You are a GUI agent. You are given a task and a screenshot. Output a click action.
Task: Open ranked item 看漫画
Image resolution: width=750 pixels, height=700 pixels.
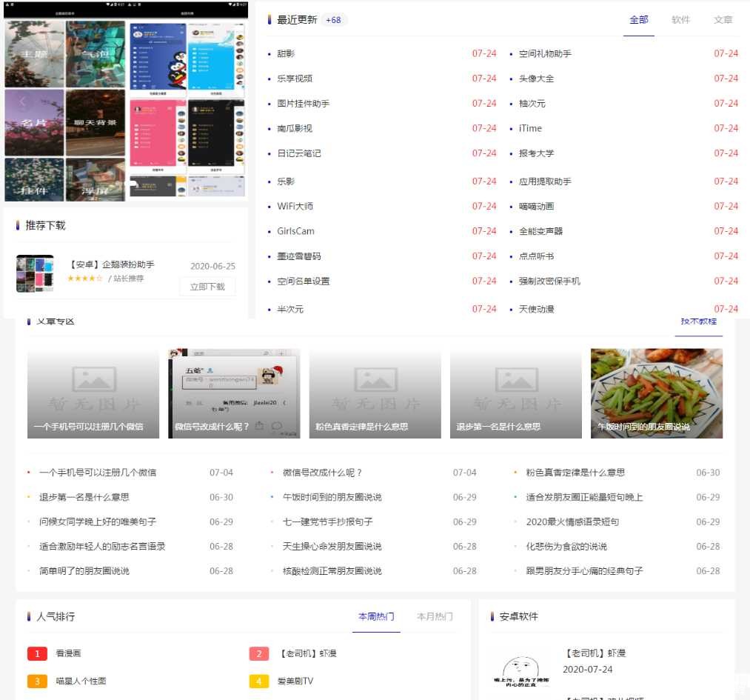68,653
